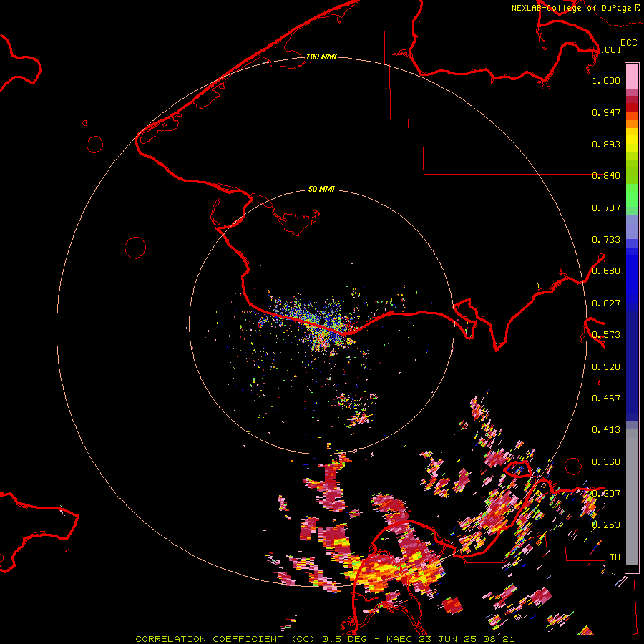This screenshot has width=644, height=644.
Task: Click the pink swatch at the color bar's top
Action: pyautogui.click(x=632, y=77)
